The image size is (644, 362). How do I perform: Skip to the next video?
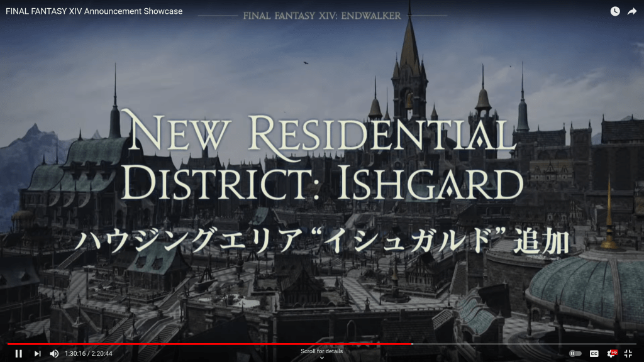click(x=37, y=353)
